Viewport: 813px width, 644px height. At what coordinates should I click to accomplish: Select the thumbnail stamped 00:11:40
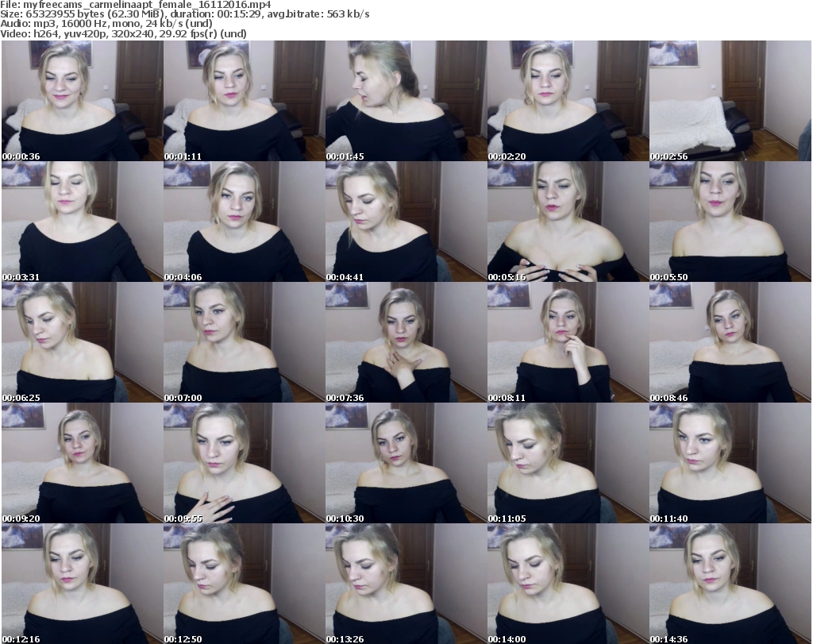tap(730, 463)
